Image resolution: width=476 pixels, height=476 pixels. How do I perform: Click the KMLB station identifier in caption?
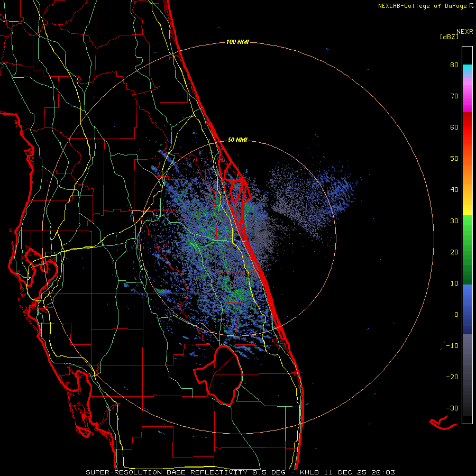pos(309,472)
